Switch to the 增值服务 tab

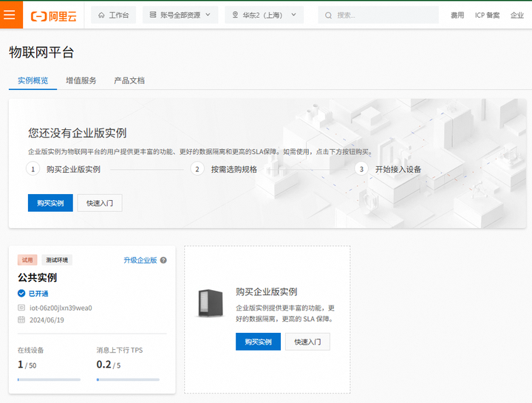coord(81,80)
